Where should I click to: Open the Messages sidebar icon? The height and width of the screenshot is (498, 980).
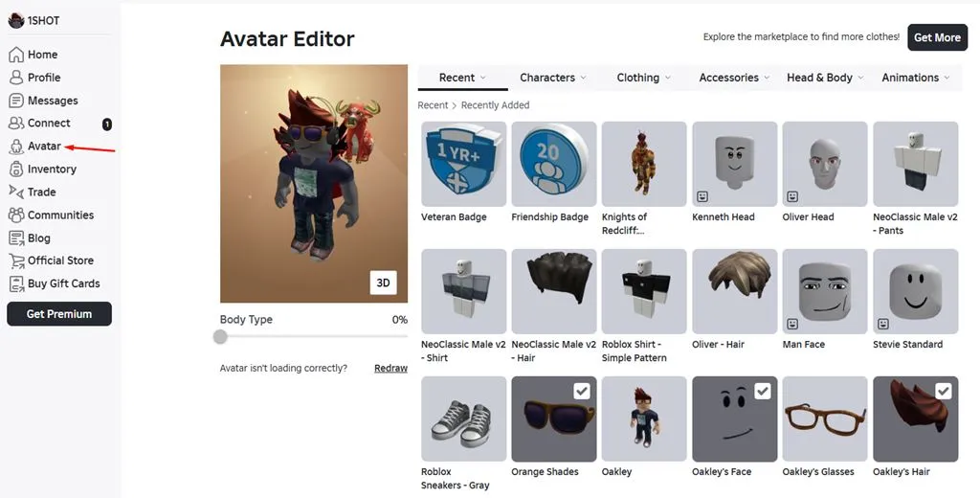click(16, 101)
